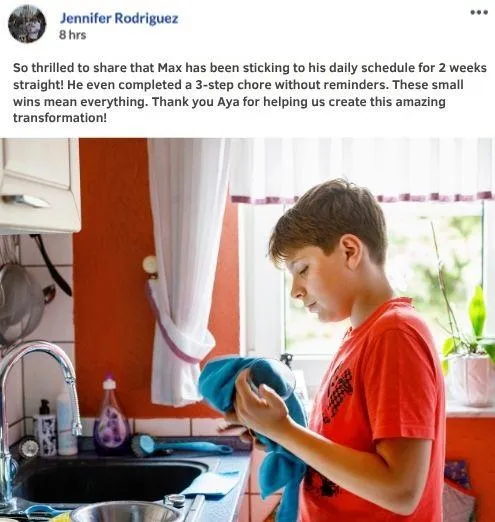Click the white upper kitchen cabinet
495x522 pixels.
click(40, 185)
